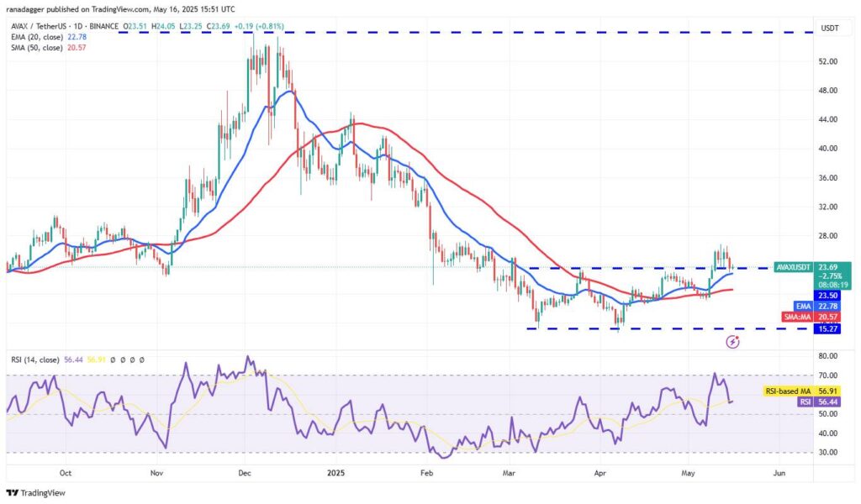Click the 28.00 price axis label
861x504 pixels.
click(x=828, y=236)
